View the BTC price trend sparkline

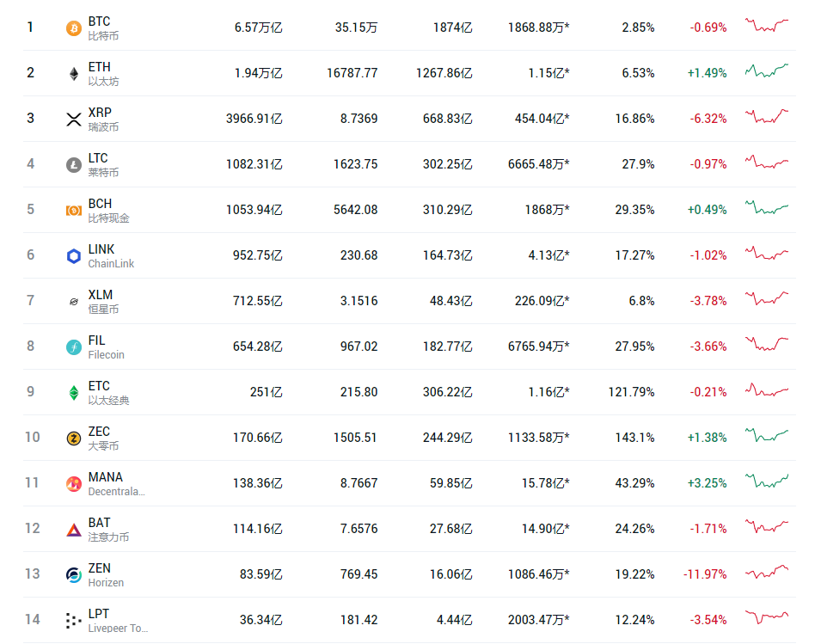[766, 25]
